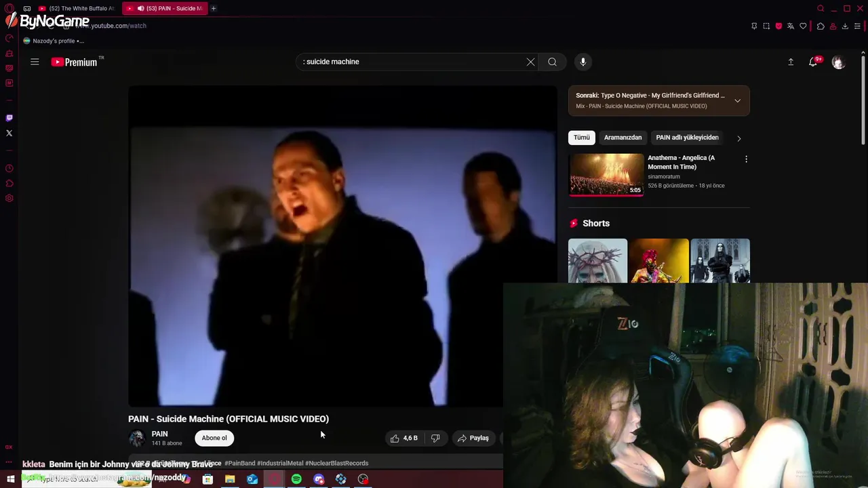This screenshot has height=488, width=868.
Task: Open File Explorer from taskbar
Action: (230, 479)
